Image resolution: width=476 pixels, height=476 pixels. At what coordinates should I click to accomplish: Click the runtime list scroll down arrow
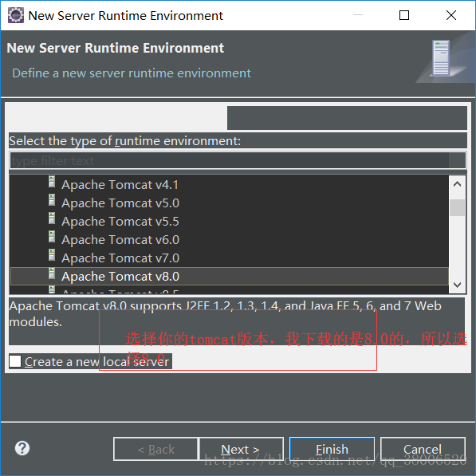[457, 285]
